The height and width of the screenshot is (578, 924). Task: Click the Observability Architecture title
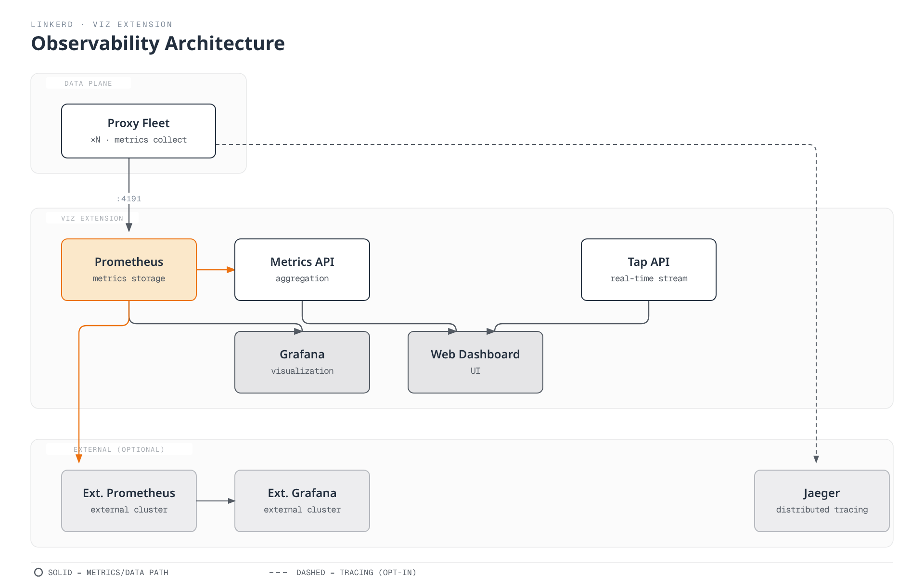pos(158,43)
